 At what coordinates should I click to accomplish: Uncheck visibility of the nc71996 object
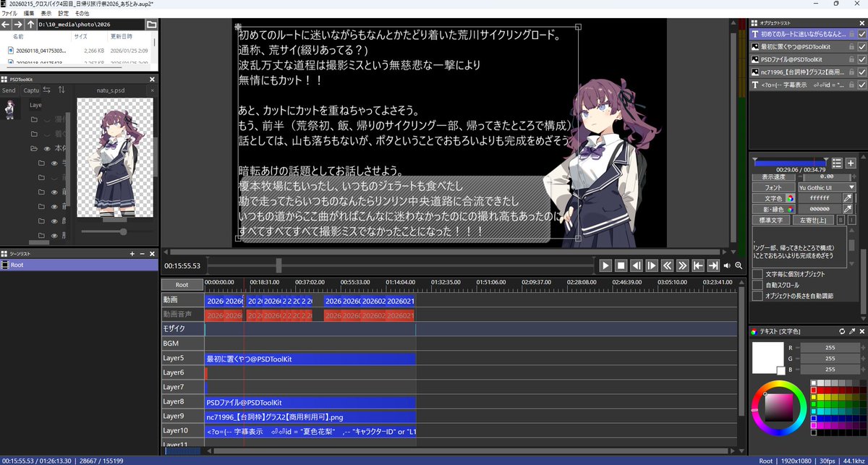[x=861, y=72]
